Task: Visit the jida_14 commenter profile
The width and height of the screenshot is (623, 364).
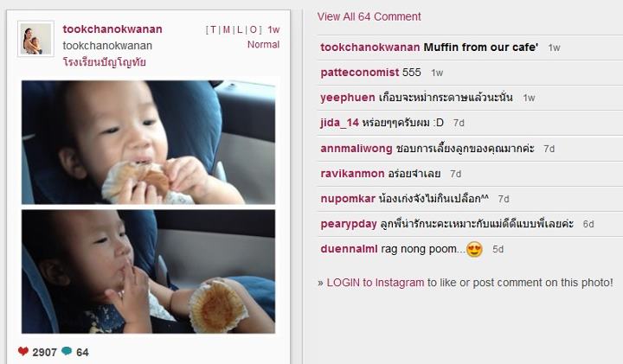Action: click(340, 123)
